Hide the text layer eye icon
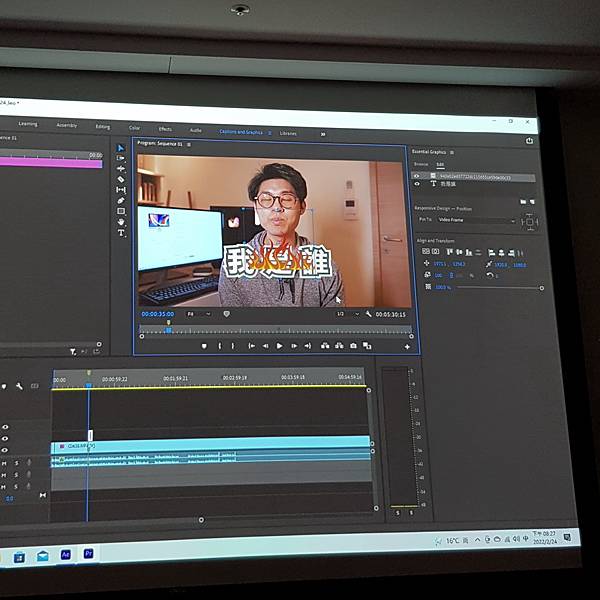The height and width of the screenshot is (600, 600). pos(417,184)
